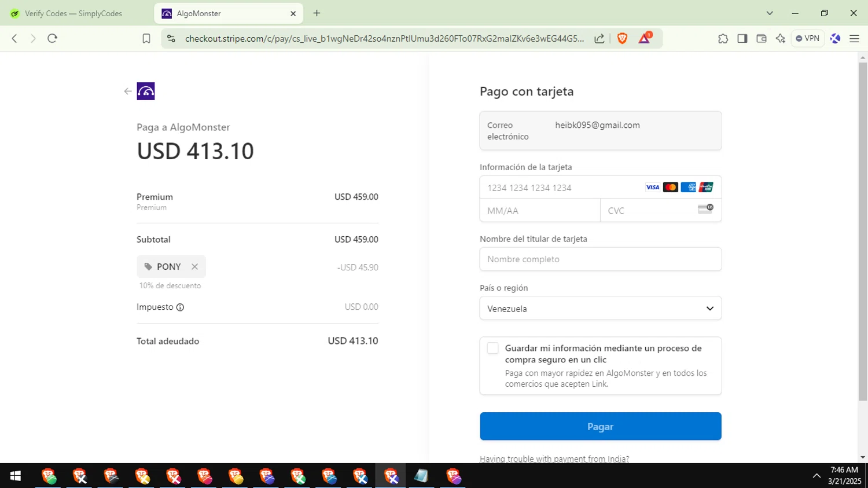Check the Guardar mi información checkbox
The image size is (868, 488).
click(492, 348)
